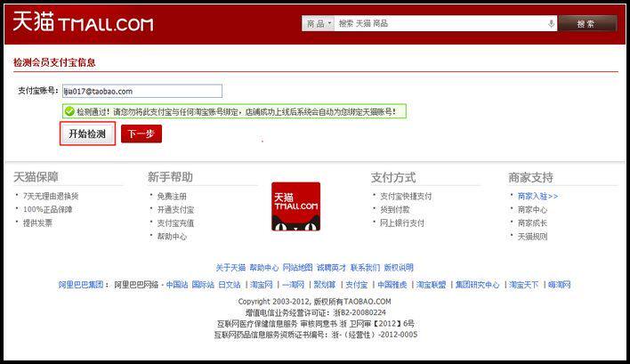Image resolution: width=630 pixels, height=364 pixels.
Task: Click the 检测会员支付宝信息 heading
Action: pyautogui.click(x=54, y=62)
